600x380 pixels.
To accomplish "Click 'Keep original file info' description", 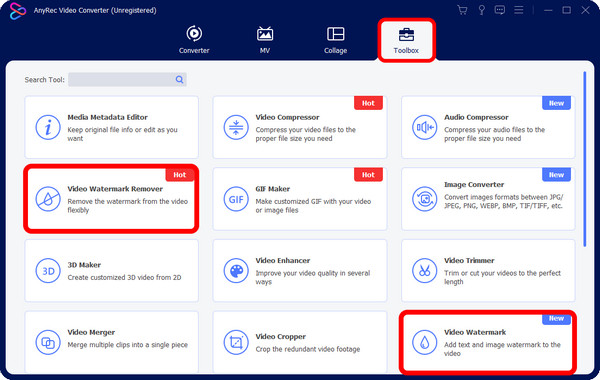I will [122, 134].
